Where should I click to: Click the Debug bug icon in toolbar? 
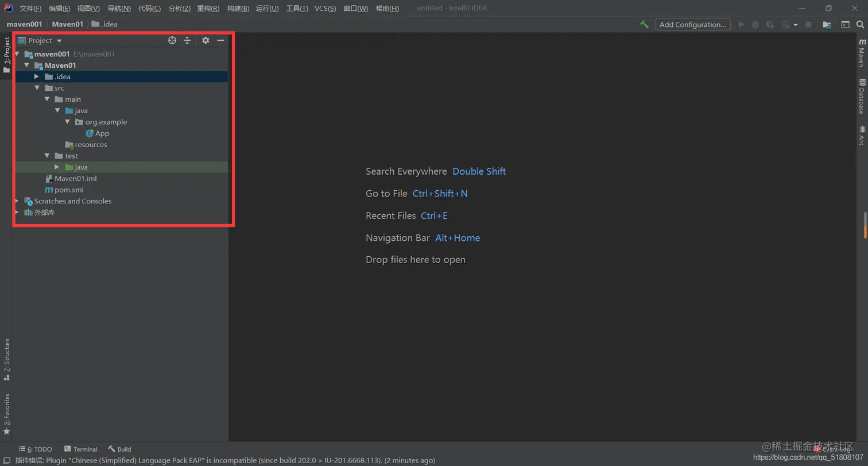tap(755, 25)
